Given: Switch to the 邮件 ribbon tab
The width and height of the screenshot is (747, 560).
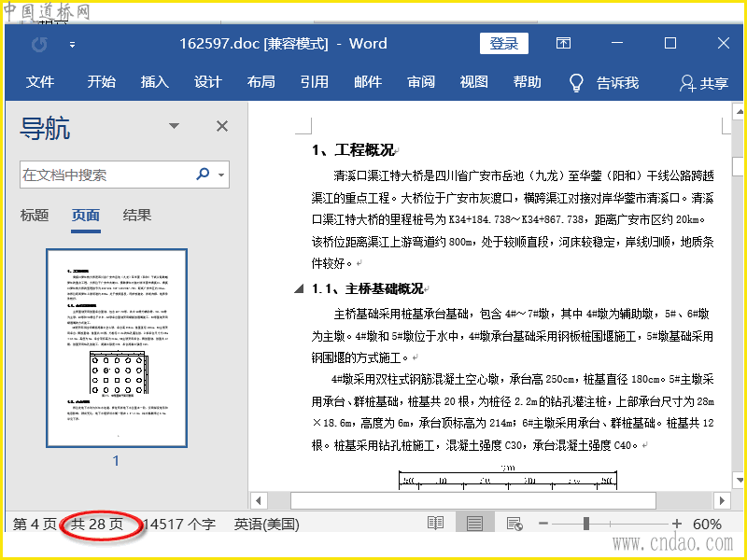Looking at the screenshot, I should [368, 82].
